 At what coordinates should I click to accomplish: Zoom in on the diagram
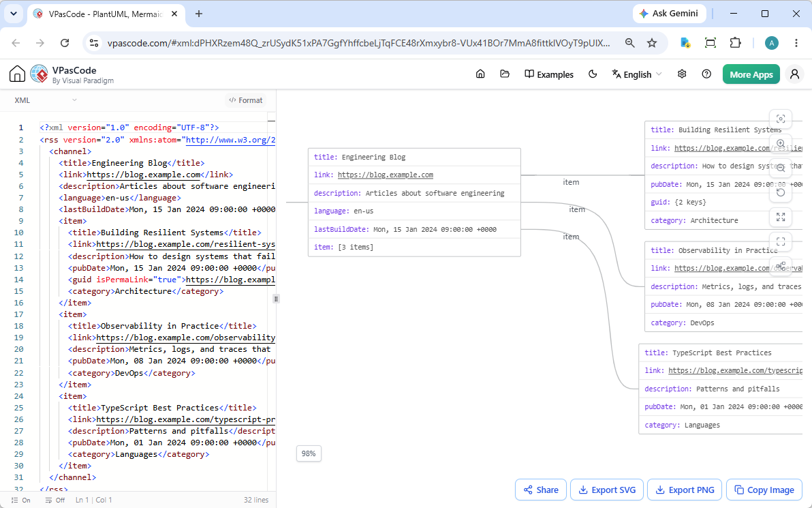[781, 143]
